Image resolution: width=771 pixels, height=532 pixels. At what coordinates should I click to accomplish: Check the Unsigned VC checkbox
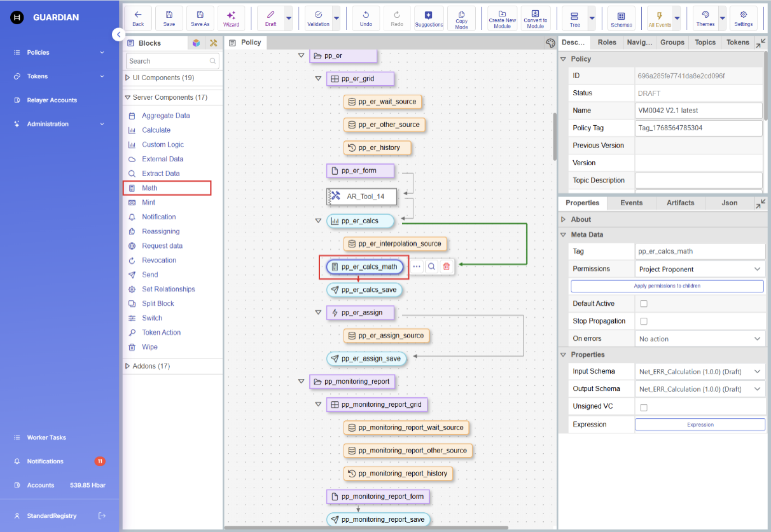click(644, 407)
